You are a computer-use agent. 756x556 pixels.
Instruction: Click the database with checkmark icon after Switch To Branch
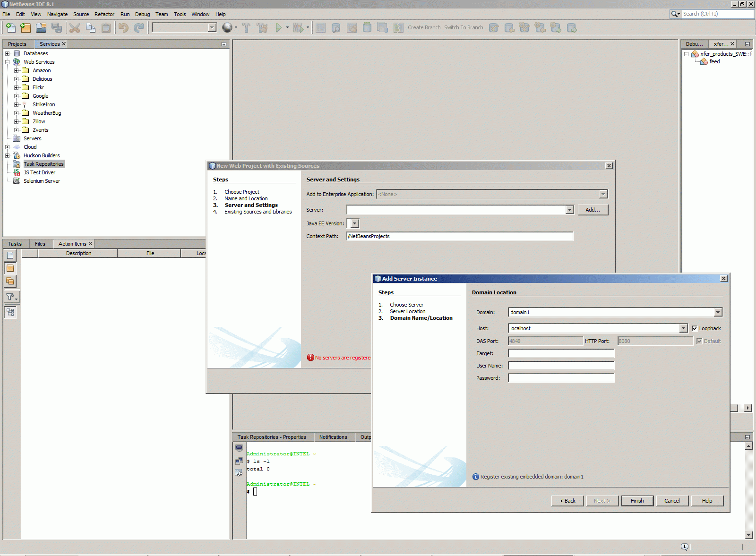pyautogui.click(x=494, y=28)
